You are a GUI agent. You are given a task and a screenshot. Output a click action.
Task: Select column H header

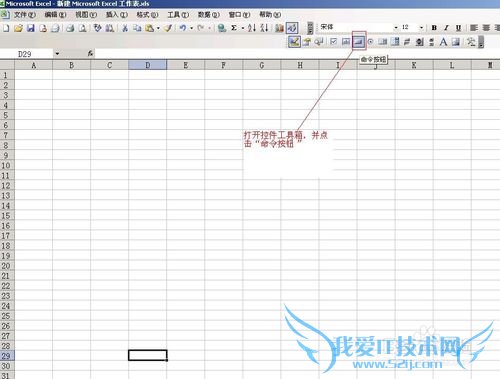(300, 65)
